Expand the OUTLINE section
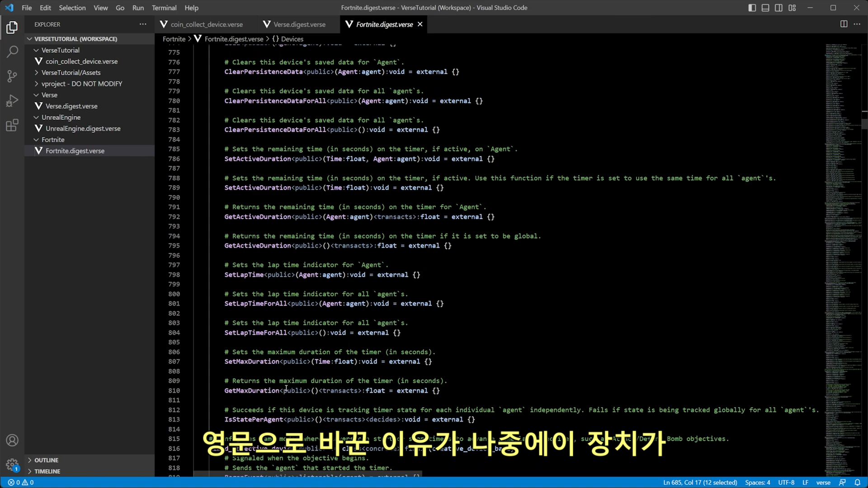Image resolution: width=868 pixels, height=488 pixels. pos(46,460)
